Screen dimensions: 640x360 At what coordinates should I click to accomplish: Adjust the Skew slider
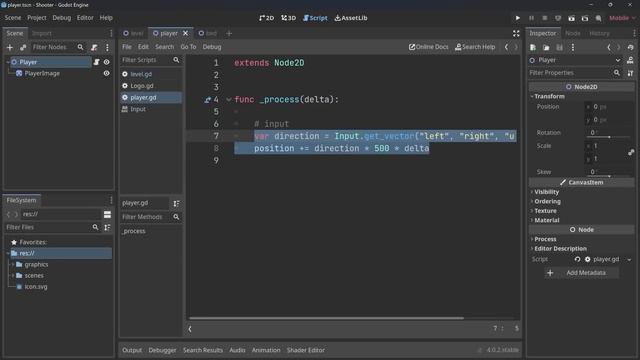click(x=609, y=176)
